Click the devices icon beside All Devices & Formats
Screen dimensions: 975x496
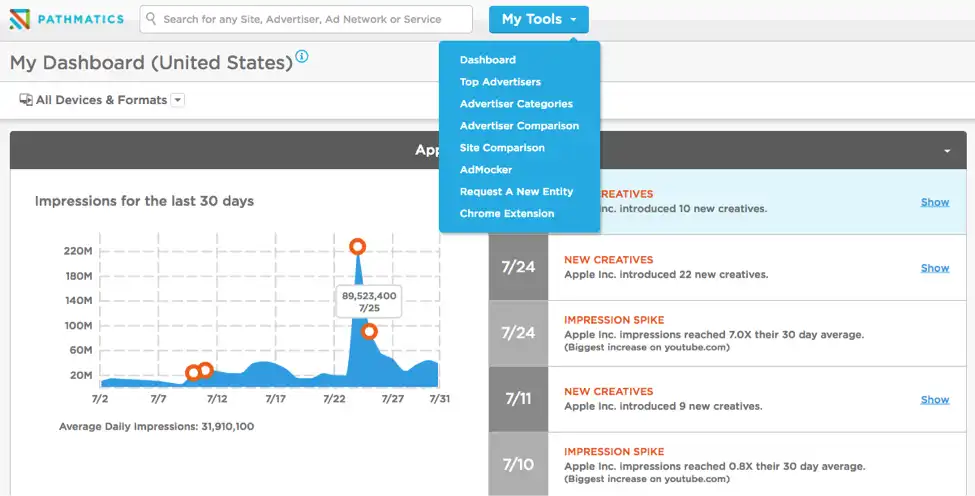[x=26, y=99]
